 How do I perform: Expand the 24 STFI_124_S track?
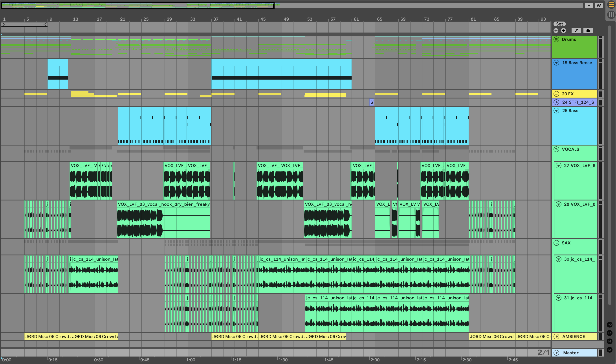tap(556, 102)
